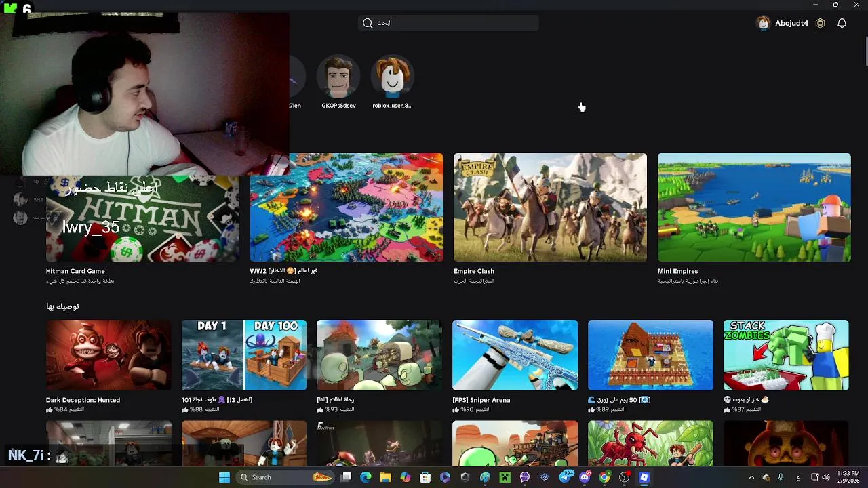Screen dimensions: 868x488
Task: Open OBS Studio from the taskbar
Action: (624, 477)
